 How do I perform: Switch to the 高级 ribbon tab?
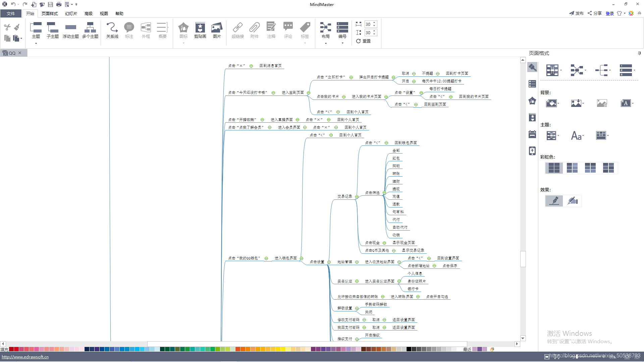tap(89, 14)
